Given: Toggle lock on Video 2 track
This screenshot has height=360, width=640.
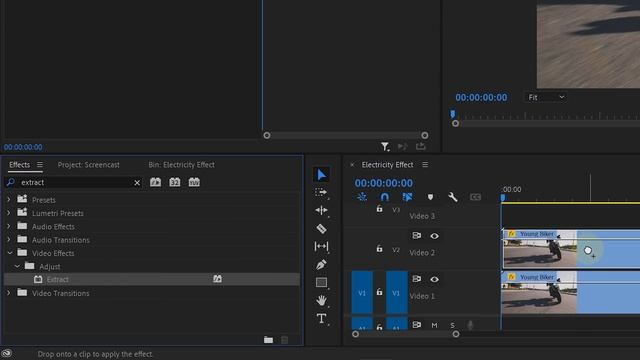Looking at the screenshot, I should [x=379, y=248].
